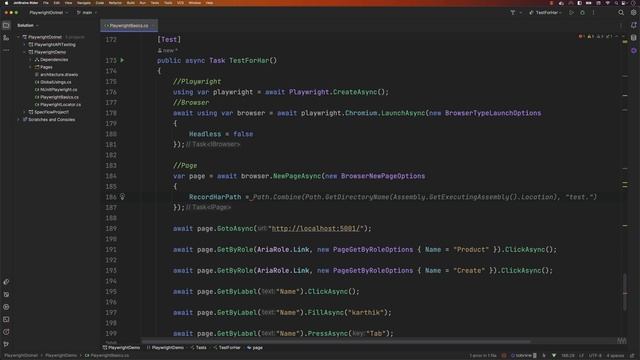Click the editor horizontal scrollbar
640x360 pixels.
(x=336, y=341)
